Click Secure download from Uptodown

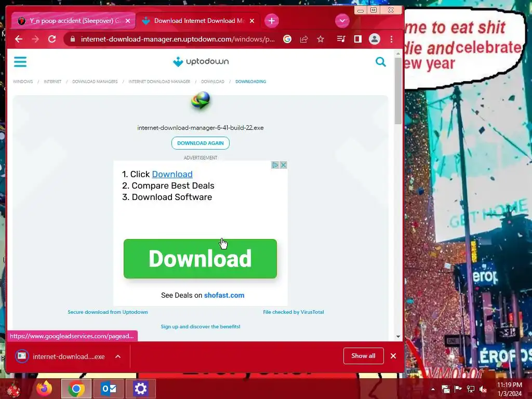(108, 312)
